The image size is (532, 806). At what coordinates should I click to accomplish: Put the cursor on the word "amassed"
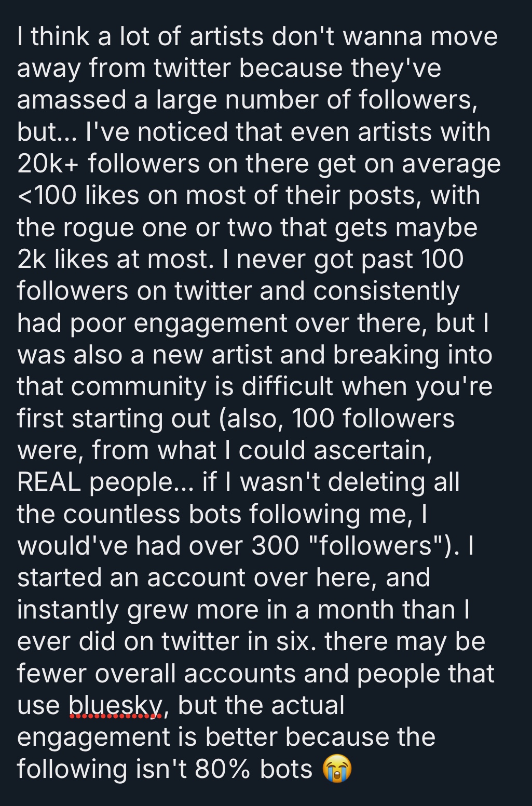[x=72, y=100]
